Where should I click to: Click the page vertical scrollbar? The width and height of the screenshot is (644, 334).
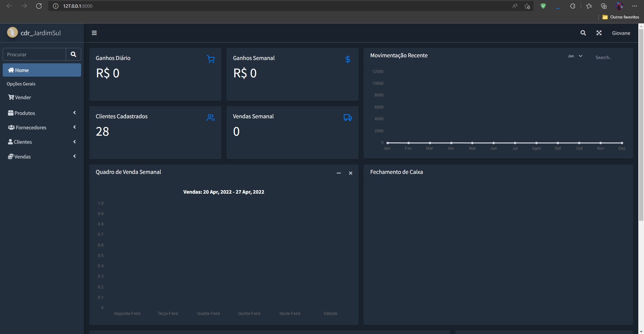coord(641,125)
